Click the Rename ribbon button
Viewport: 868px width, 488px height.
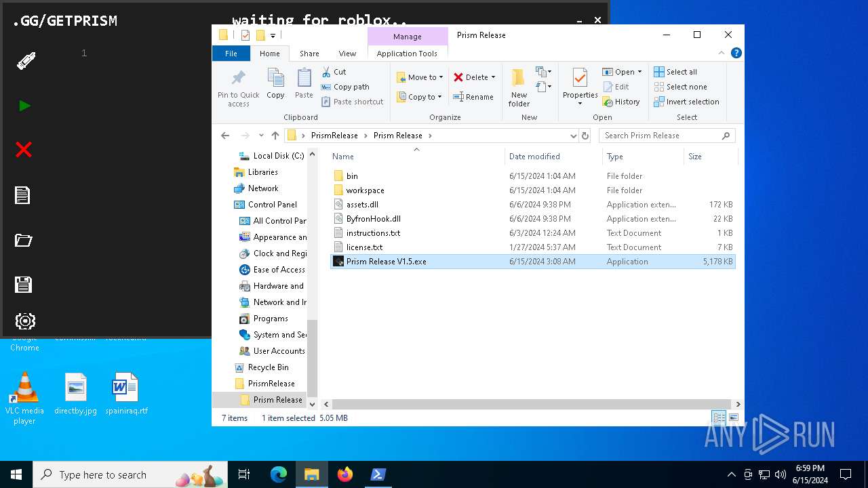(473, 97)
